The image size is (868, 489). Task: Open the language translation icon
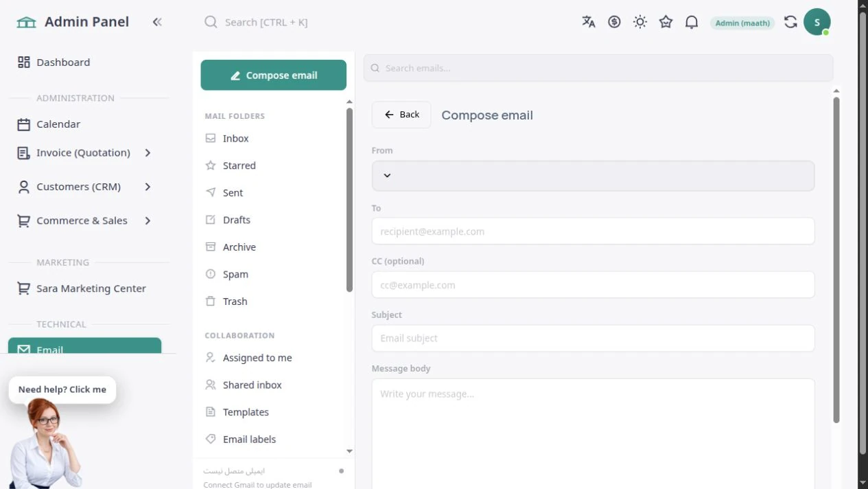pyautogui.click(x=589, y=22)
